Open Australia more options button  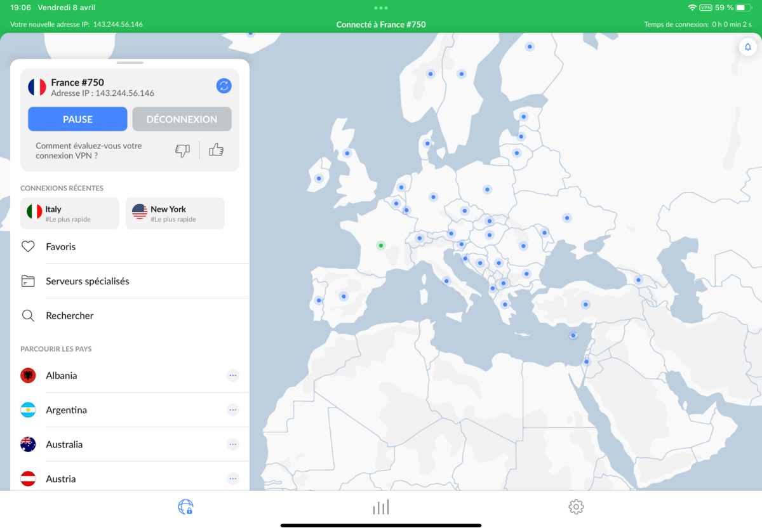tap(233, 444)
